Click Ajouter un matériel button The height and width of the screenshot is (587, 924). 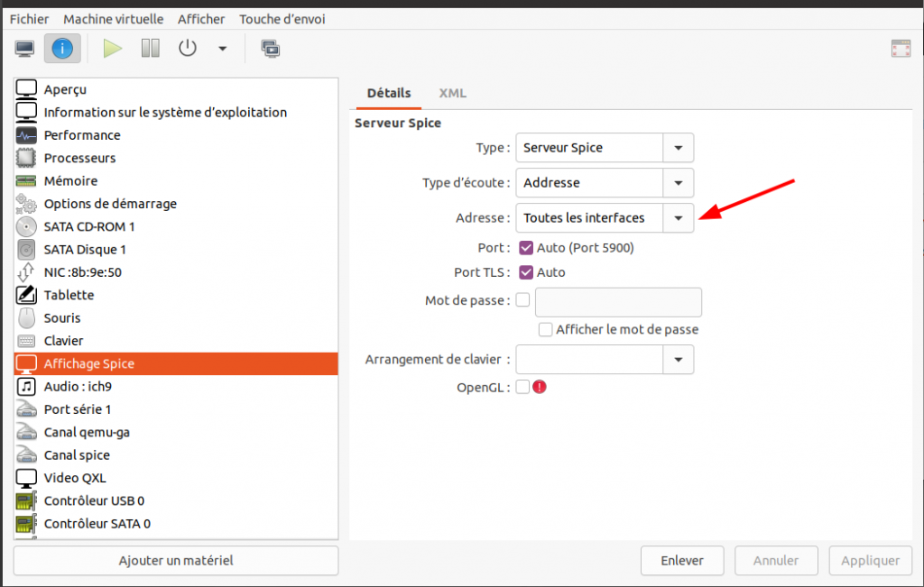176,561
